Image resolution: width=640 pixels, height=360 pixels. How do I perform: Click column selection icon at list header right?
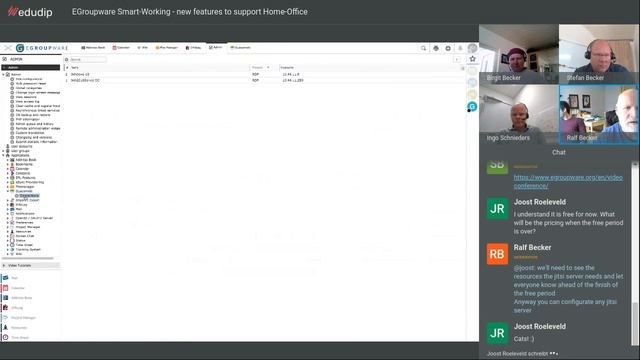[x=462, y=68]
